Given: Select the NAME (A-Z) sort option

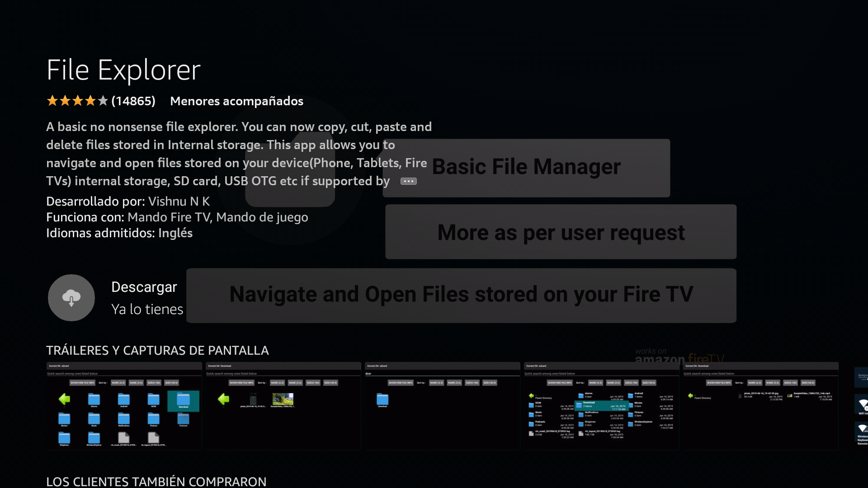Looking at the screenshot, I should 118,383.
